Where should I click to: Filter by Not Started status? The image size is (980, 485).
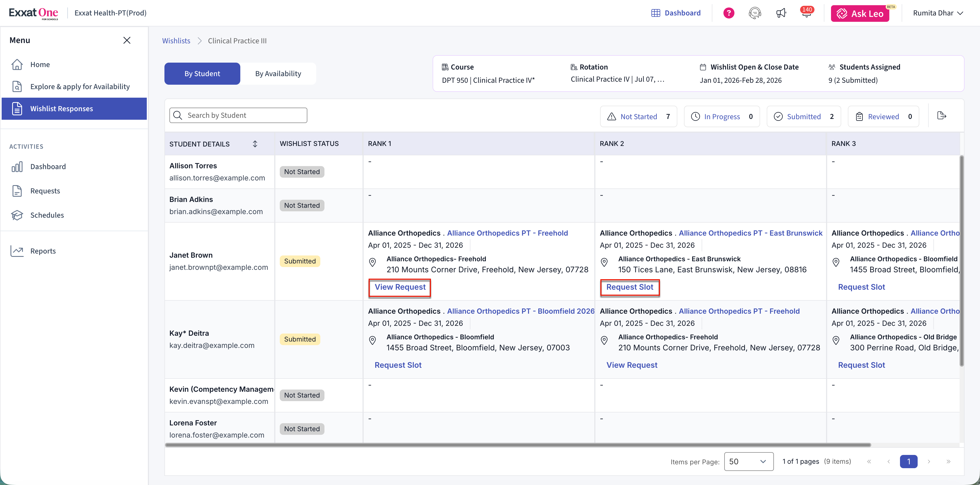pyautogui.click(x=638, y=116)
